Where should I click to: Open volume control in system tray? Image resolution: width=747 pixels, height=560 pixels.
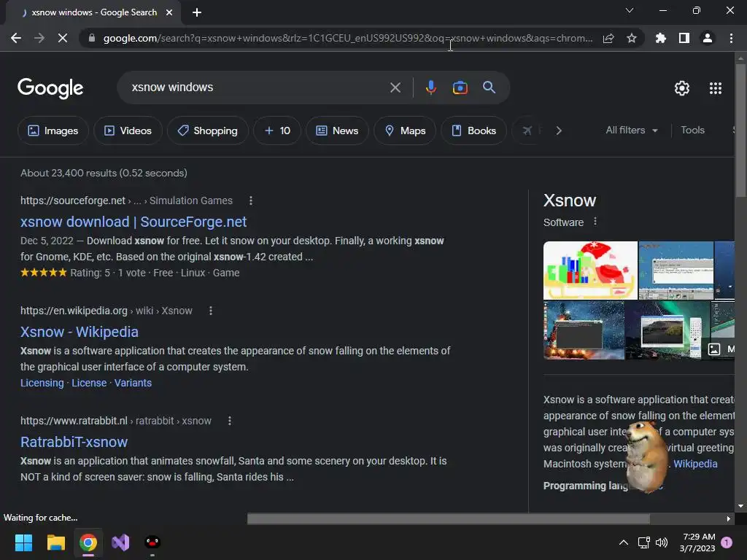pyautogui.click(x=662, y=542)
